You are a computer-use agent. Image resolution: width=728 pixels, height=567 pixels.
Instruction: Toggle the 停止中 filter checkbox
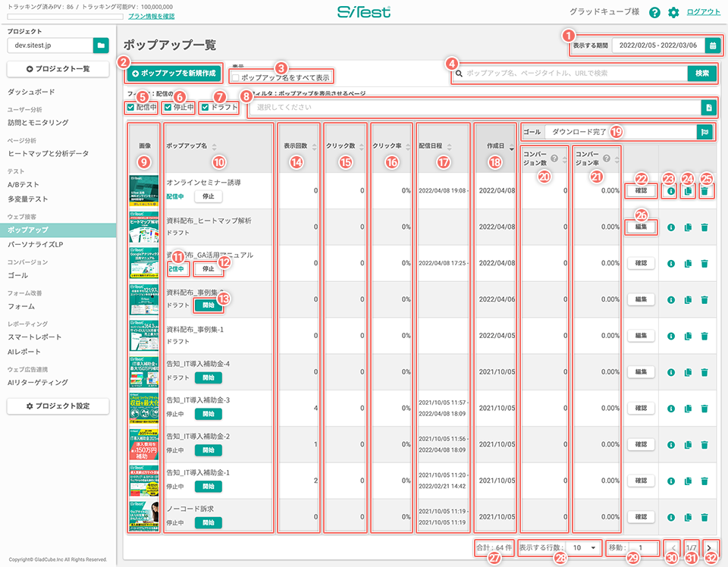point(168,107)
